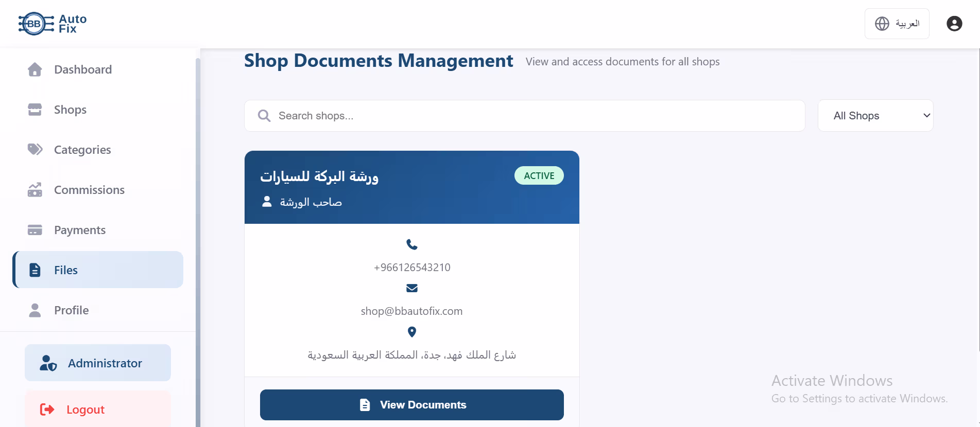
Task: Click the Logout arrow icon
Action: coord(47,410)
